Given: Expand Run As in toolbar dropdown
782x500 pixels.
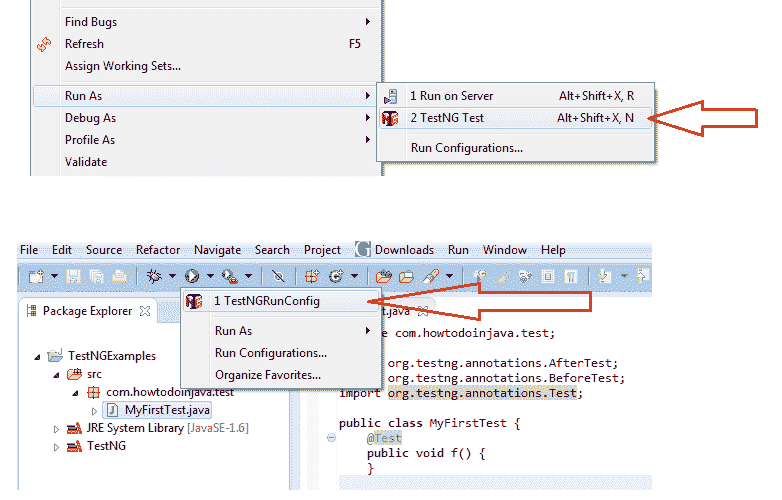Looking at the screenshot, I should click(x=281, y=331).
